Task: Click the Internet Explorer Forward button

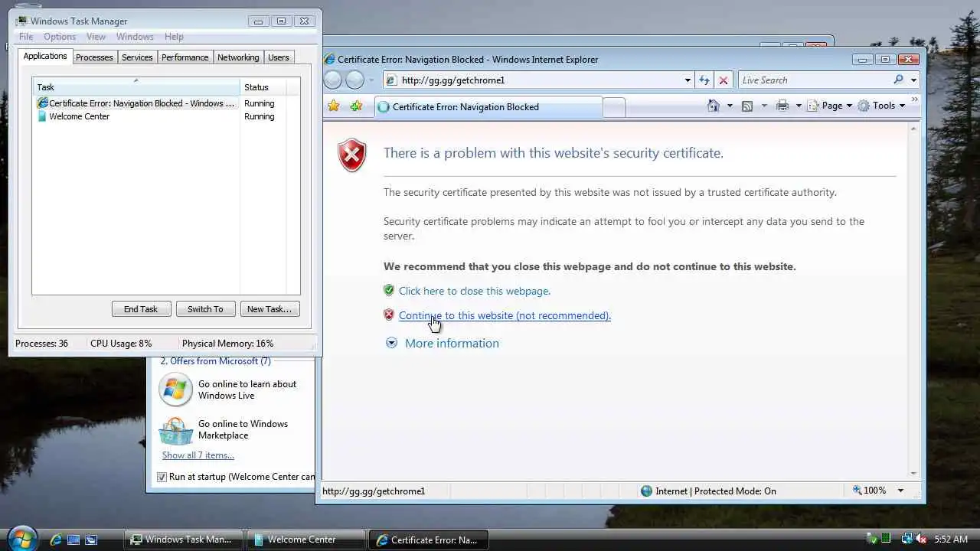Action: click(x=354, y=80)
